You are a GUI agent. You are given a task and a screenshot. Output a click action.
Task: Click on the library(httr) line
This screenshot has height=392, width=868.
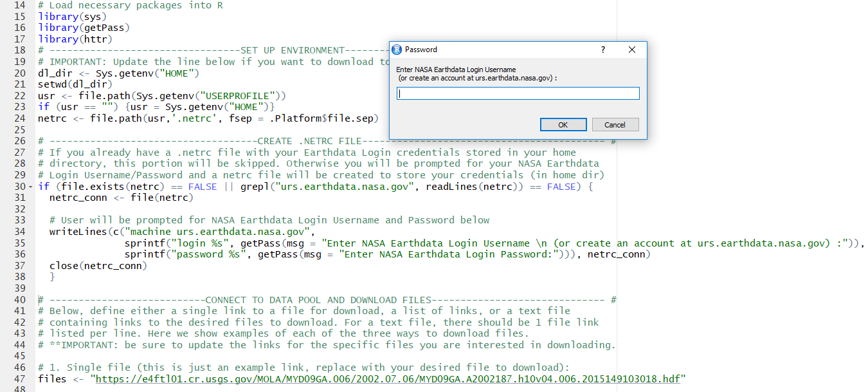[x=75, y=39]
